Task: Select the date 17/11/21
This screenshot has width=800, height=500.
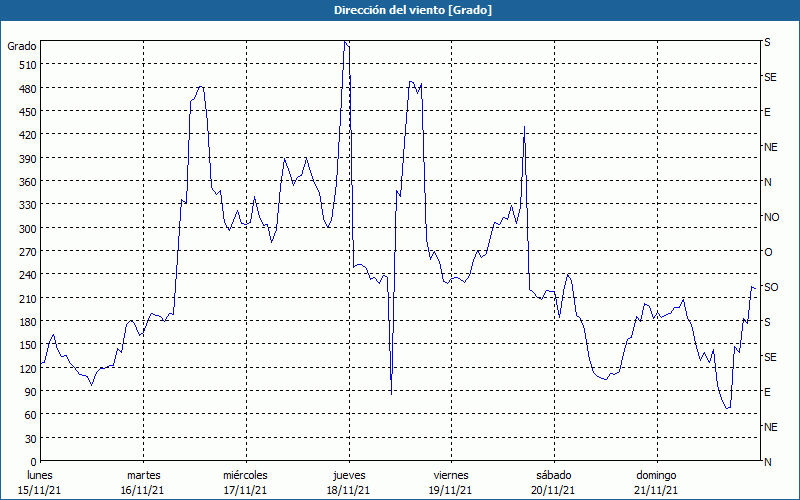Action: pos(245,491)
